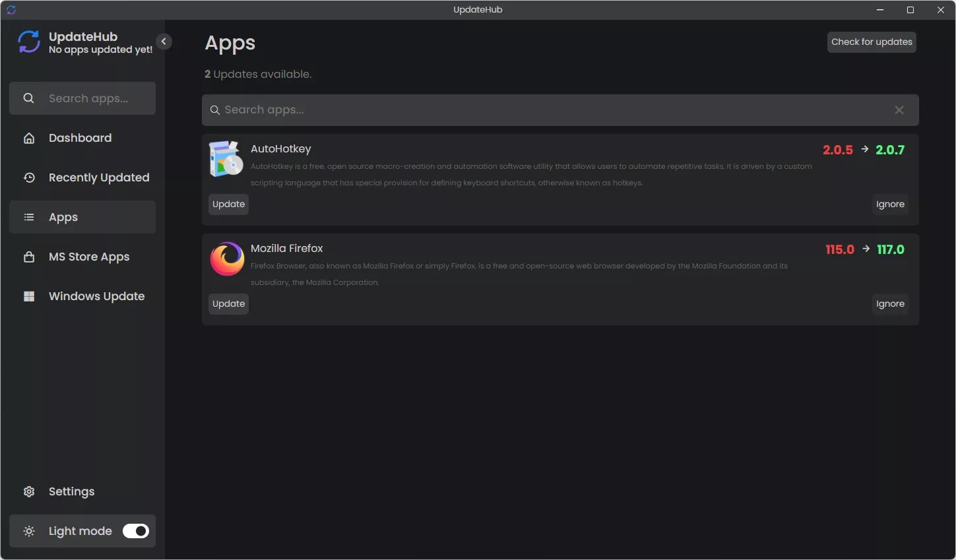Select the Dashboard home icon

coord(29,138)
